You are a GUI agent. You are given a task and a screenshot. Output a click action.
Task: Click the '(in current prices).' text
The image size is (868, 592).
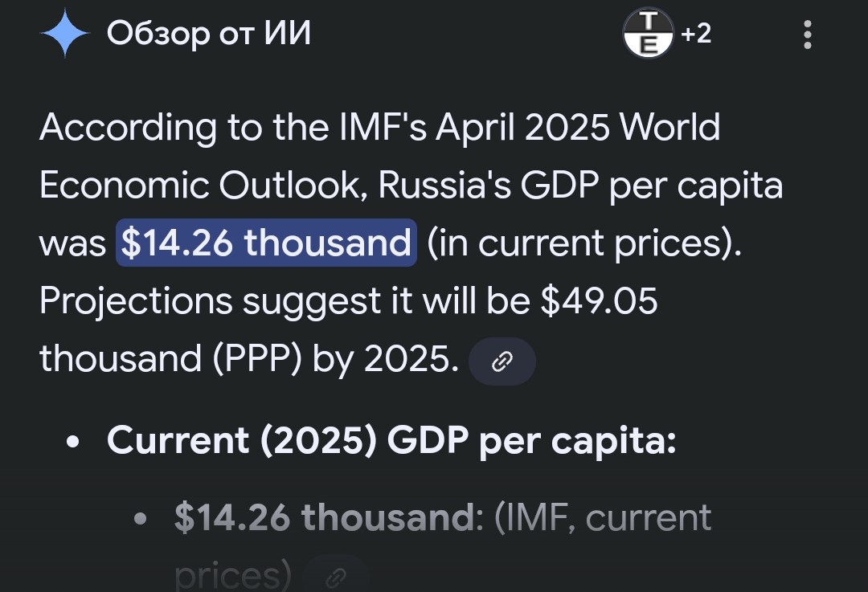pos(584,243)
